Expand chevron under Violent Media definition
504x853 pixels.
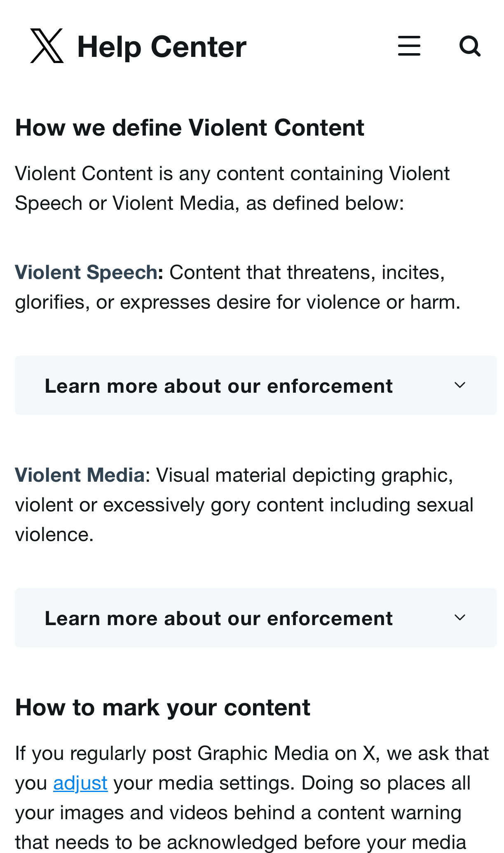[x=459, y=618]
